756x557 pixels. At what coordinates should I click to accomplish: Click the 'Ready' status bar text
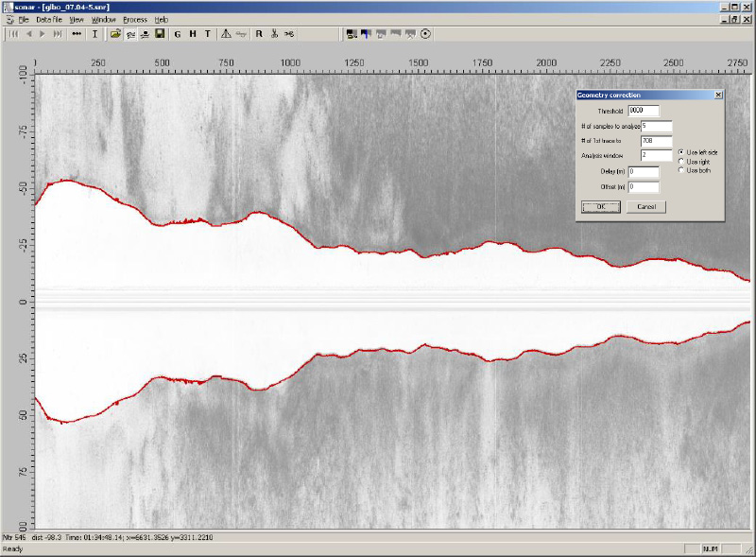tap(13, 548)
